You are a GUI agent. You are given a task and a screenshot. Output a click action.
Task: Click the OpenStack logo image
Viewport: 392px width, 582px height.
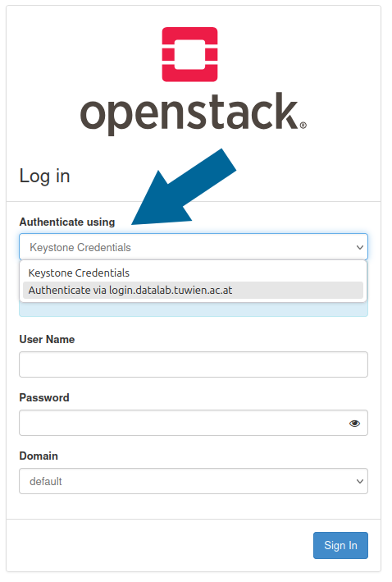coord(194,81)
